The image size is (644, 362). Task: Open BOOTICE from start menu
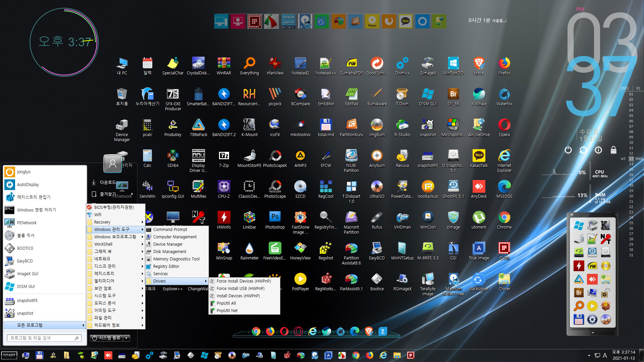pyautogui.click(x=44, y=248)
